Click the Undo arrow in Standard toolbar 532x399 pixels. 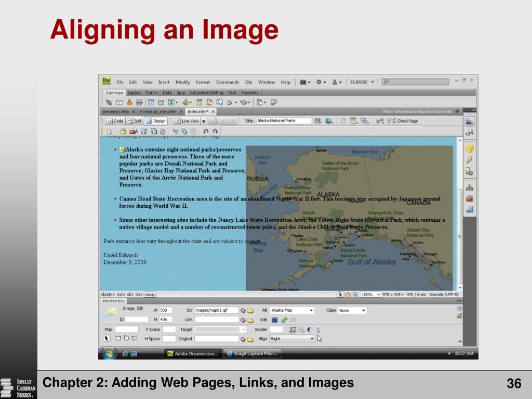[206, 131]
